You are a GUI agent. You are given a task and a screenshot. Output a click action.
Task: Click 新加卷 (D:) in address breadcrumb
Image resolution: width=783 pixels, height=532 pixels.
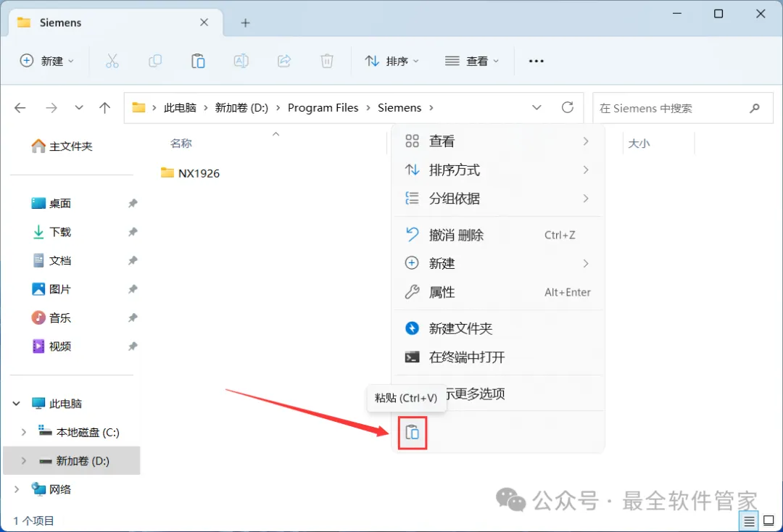pos(241,108)
